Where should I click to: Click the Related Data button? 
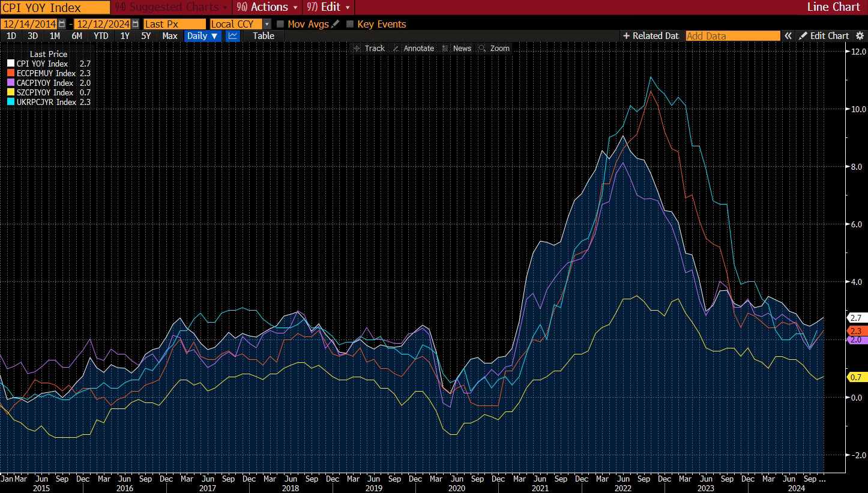pos(651,36)
